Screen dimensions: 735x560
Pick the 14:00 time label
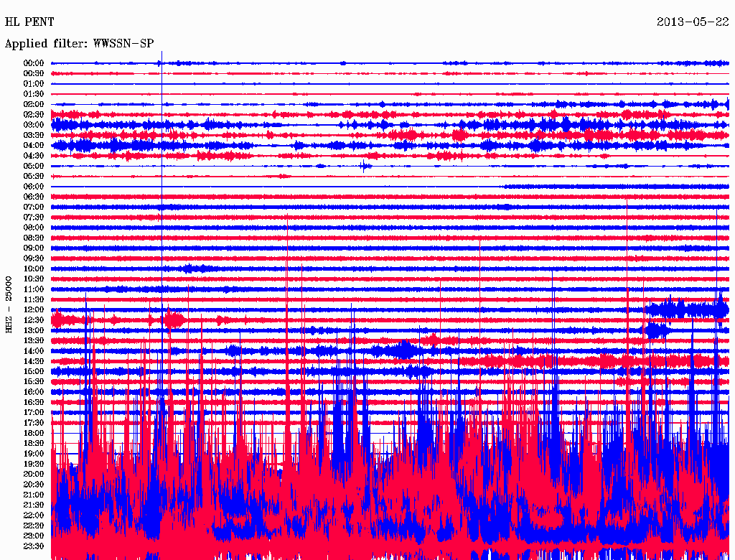(34, 351)
